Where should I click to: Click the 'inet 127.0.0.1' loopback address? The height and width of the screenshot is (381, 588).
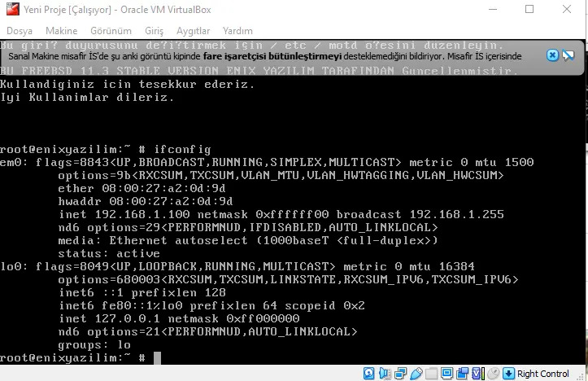109,318
